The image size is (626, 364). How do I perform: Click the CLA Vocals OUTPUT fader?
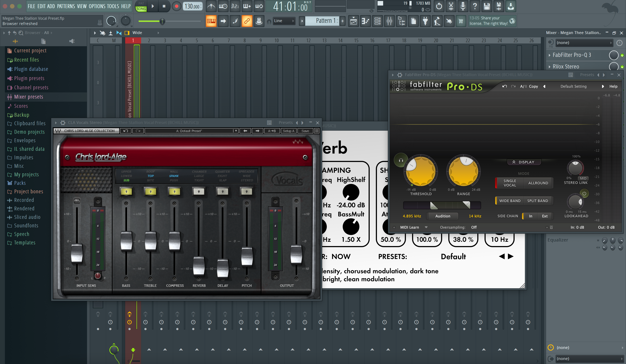[x=296, y=254]
